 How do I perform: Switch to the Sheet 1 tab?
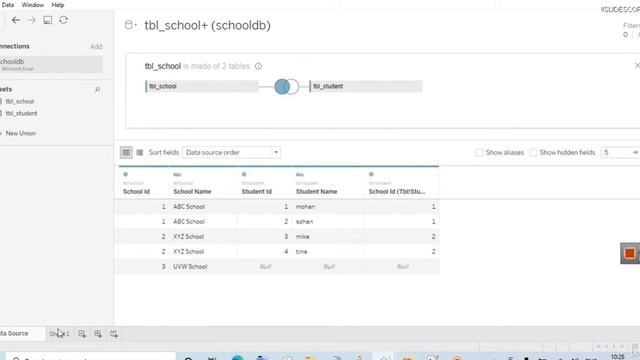(x=59, y=334)
